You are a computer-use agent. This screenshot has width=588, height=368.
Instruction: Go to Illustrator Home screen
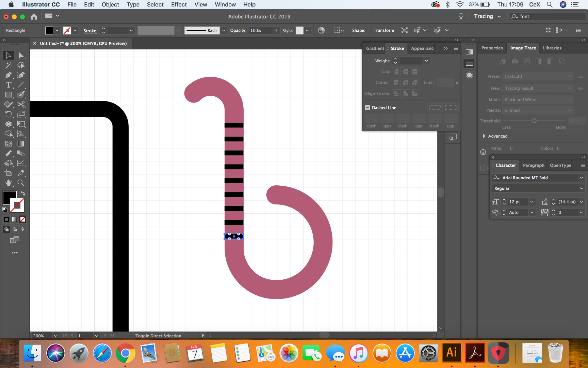pyautogui.click(x=34, y=16)
